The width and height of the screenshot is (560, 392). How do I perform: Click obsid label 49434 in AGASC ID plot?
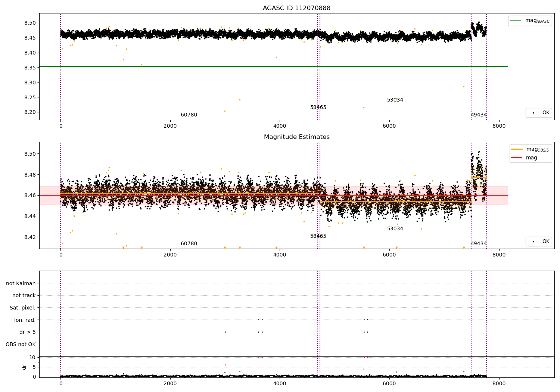pos(479,115)
